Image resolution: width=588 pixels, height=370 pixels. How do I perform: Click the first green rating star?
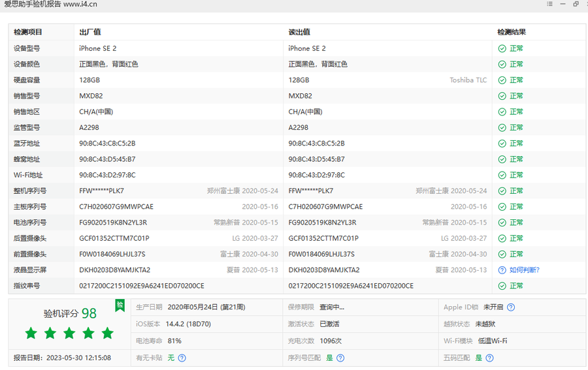pyautogui.click(x=31, y=333)
